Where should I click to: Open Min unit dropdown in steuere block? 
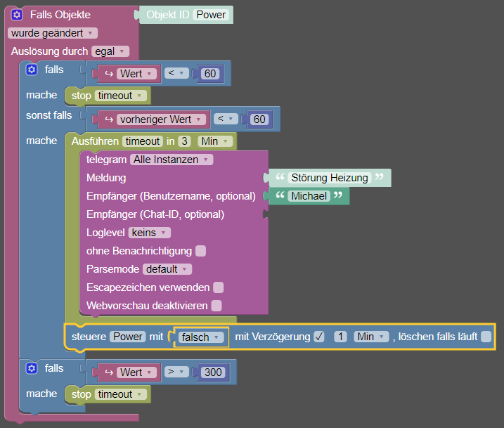371,337
